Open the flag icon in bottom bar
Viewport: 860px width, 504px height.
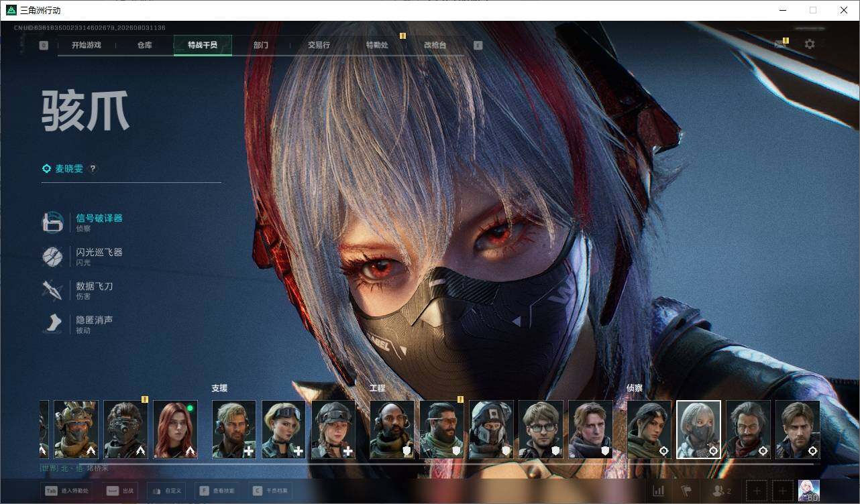coord(686,491)
